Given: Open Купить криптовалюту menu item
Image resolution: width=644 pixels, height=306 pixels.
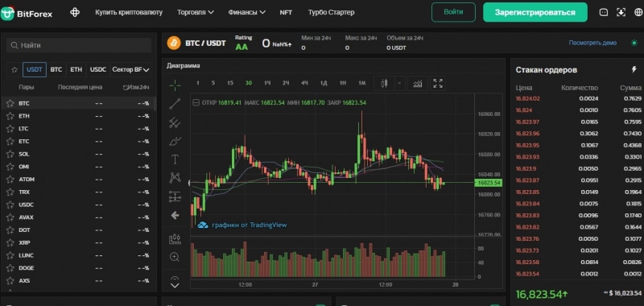Looking at the screenshot, I should tap(129, 12).
